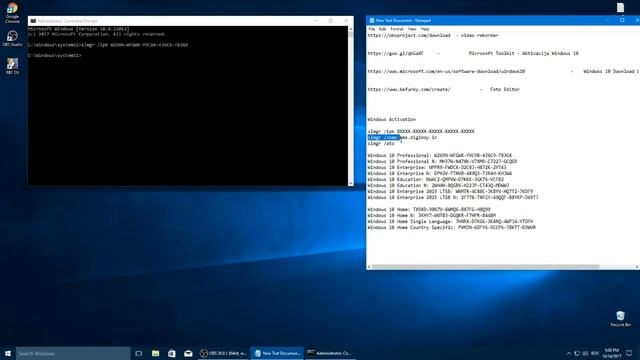Open Action Center notifications icon
Viewport: 640px width, 360px height.
coord(629,353)
